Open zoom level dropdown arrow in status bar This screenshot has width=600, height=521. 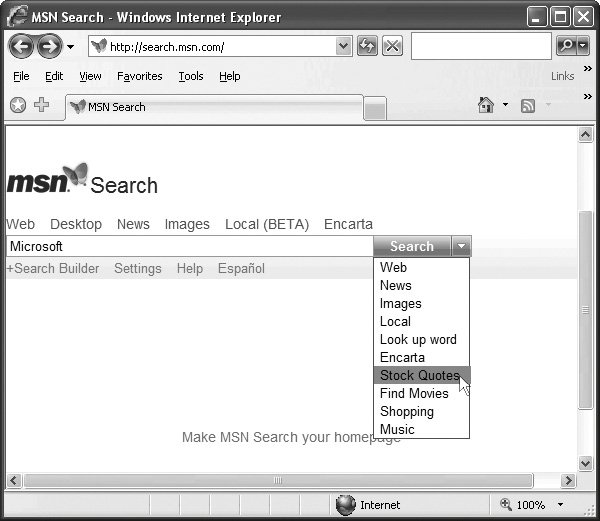(x=561, y=505)
